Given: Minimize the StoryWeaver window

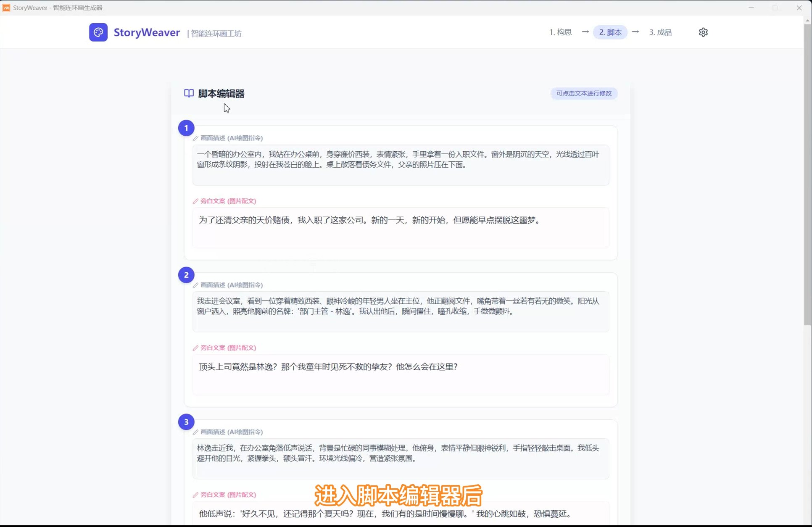Looking at the screenshot, I should pos(751,8).
